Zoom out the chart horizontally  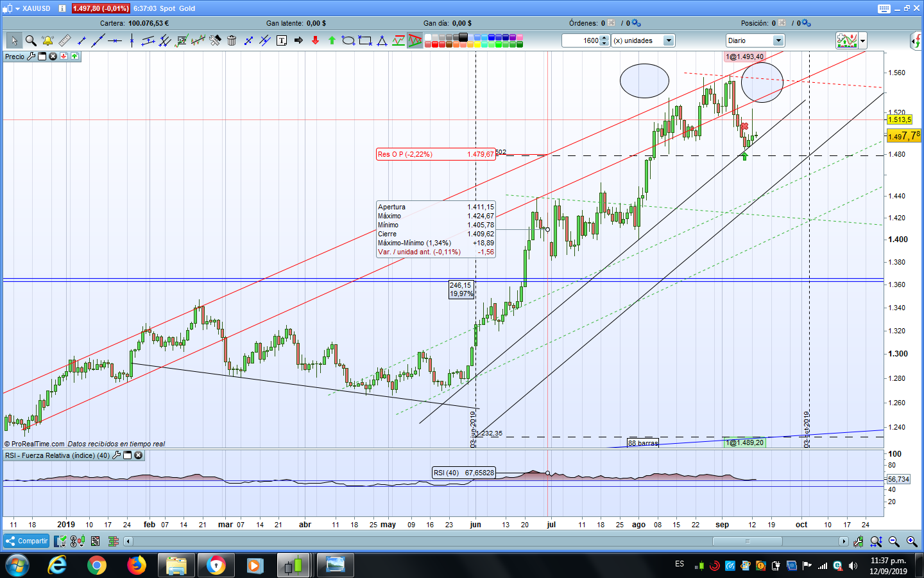[894, 541]
